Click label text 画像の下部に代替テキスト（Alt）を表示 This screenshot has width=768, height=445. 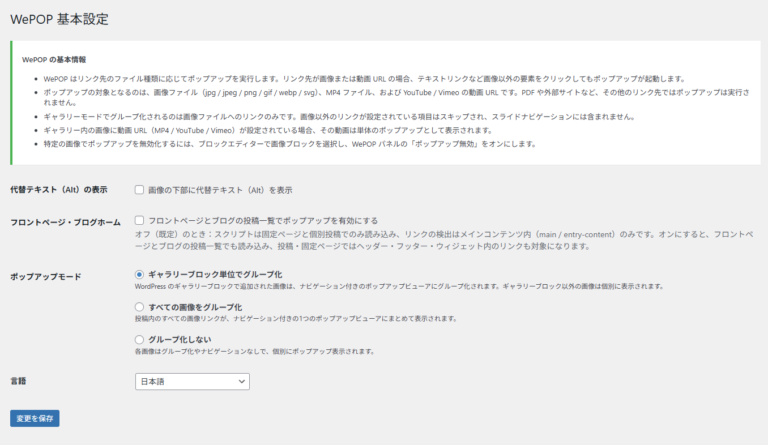coord(220,190)
